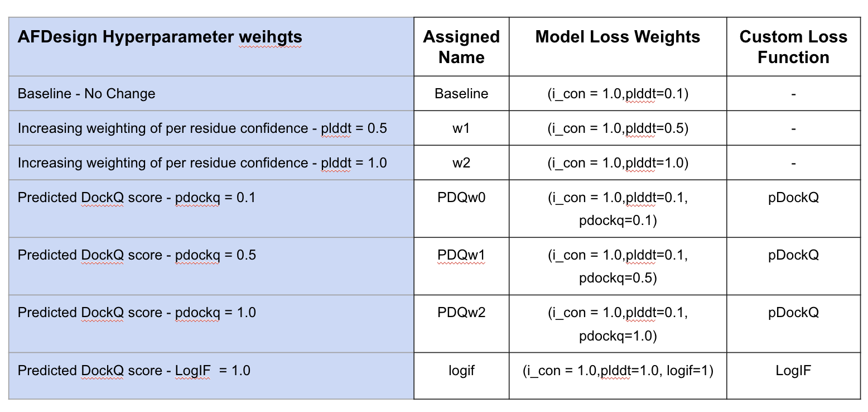Screen dimensions: 868x412
Task: Click the "w2" assigned name cell
Action: point(461,162)
